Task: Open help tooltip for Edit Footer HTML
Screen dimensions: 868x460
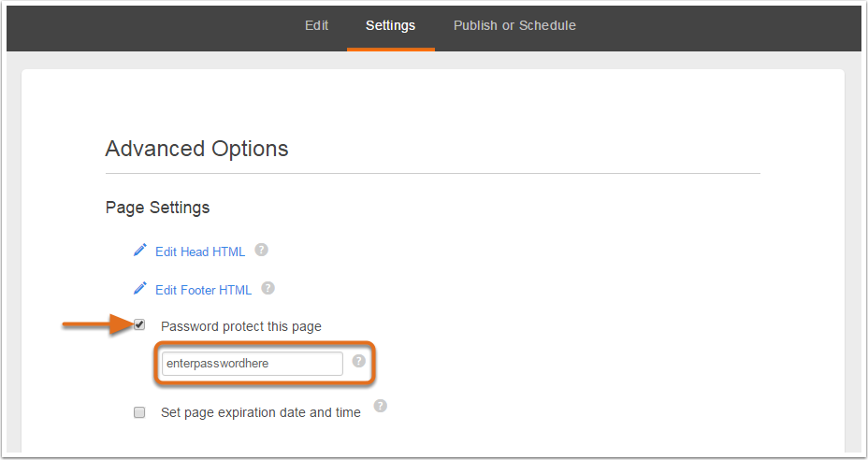Action: coord(268,288)
